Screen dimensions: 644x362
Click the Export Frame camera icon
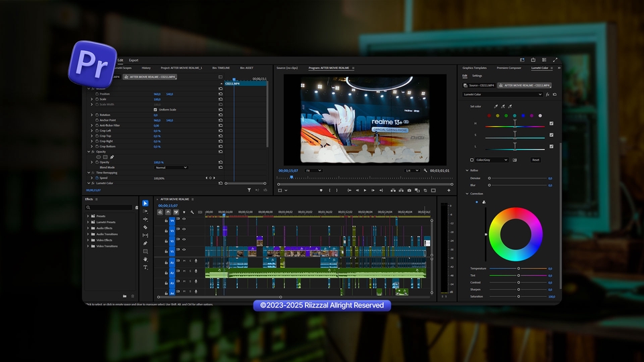point(409,190)
